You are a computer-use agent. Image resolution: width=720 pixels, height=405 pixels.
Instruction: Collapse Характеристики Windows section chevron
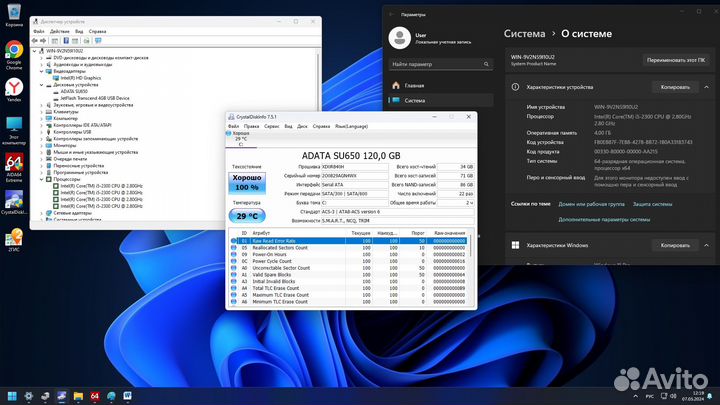706,245
